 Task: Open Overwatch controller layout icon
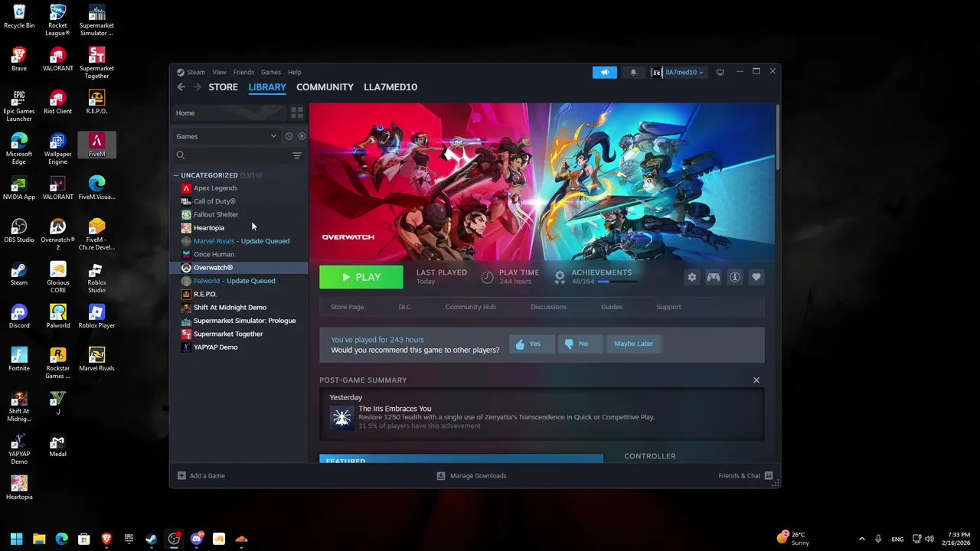[714, 277]
